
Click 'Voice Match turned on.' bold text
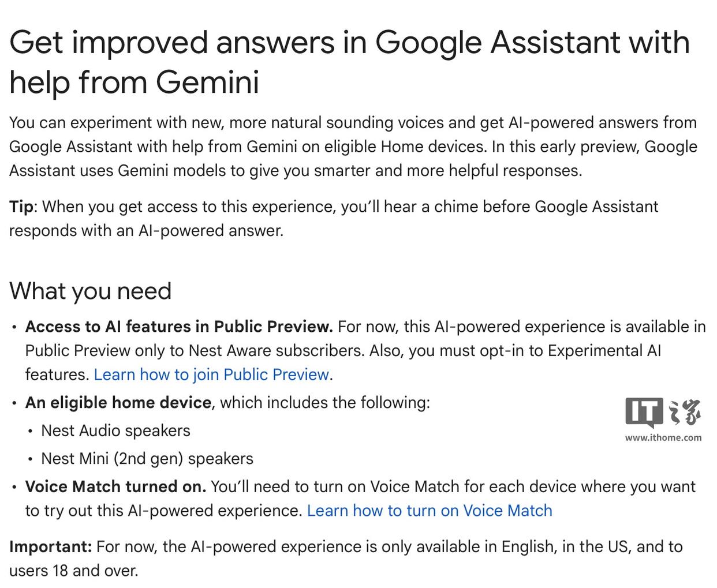tap(115, 486)
